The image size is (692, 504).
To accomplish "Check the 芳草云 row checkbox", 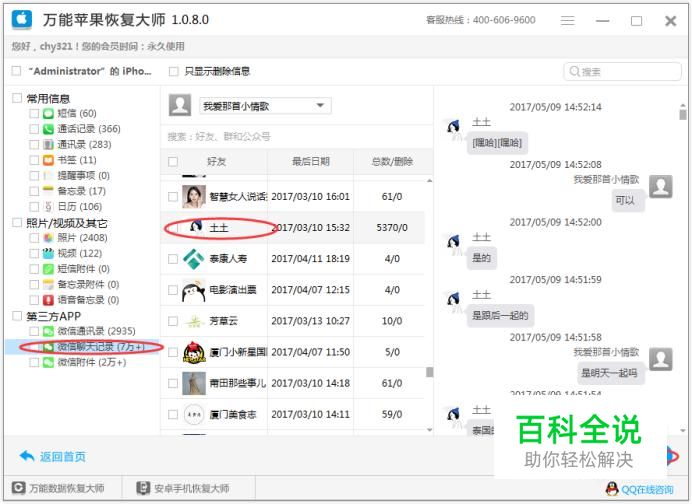I will (x=173, y=321).
